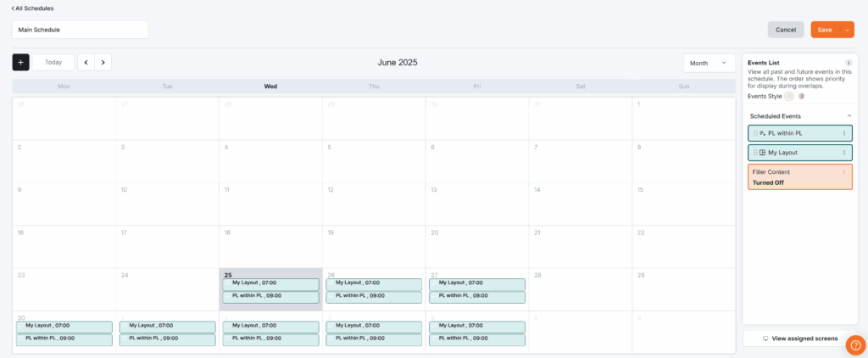The image size is (868, 358).
Task: Select PL within PL in events list
Action: 800,133
